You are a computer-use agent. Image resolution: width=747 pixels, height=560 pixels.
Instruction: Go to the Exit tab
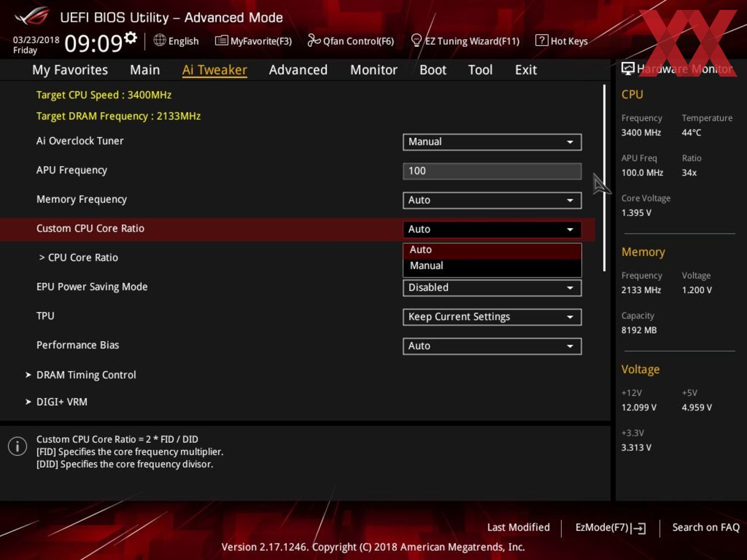pyautogui.click(x=526, y=70)
